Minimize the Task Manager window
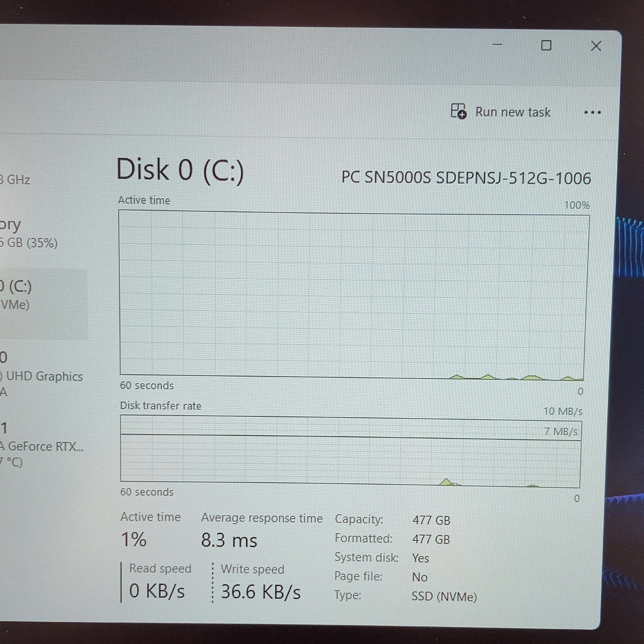Viewport: 644px width, 644px height. (x=497, y=45)
